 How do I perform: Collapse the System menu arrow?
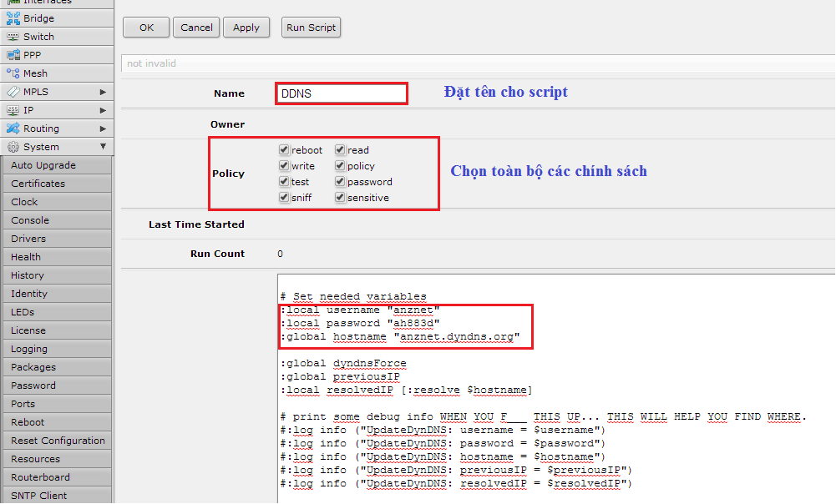coord(103,147)
